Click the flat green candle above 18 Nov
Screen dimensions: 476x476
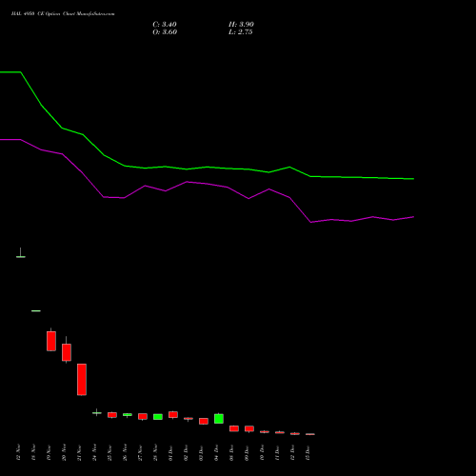click(x=36, y=310)
